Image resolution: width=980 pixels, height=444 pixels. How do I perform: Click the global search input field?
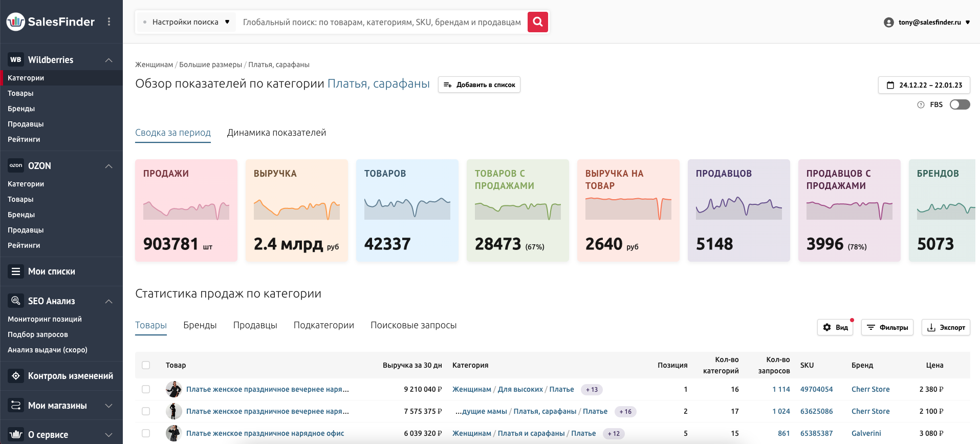click(x=381, y=22)
